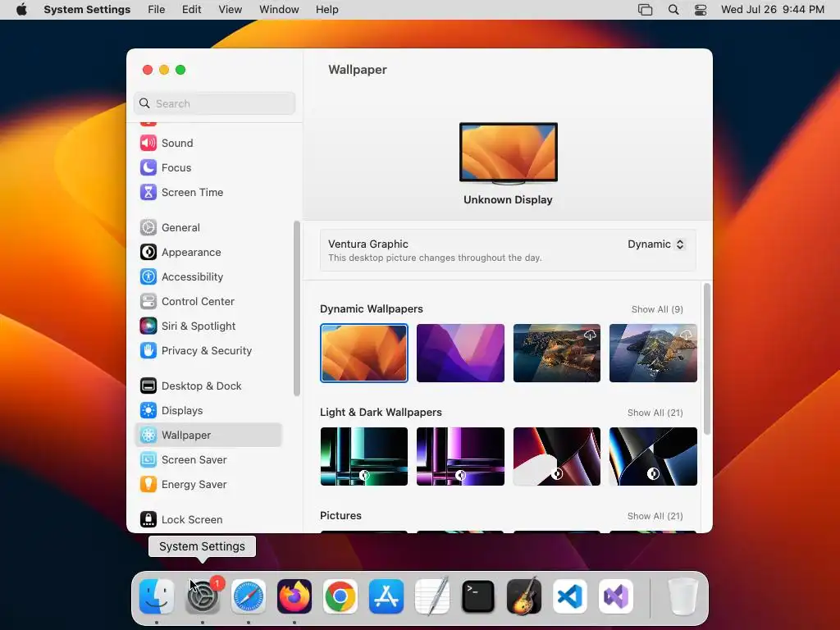This screenshot has width=840, height=630.
Task: Open the Edit menu
Action: (x=191, y=10)
